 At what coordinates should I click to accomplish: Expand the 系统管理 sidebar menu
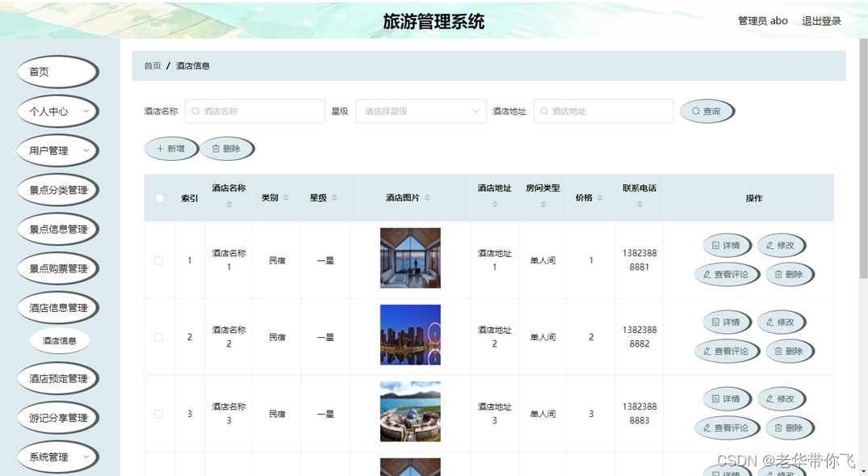click(x=57, y=457)
